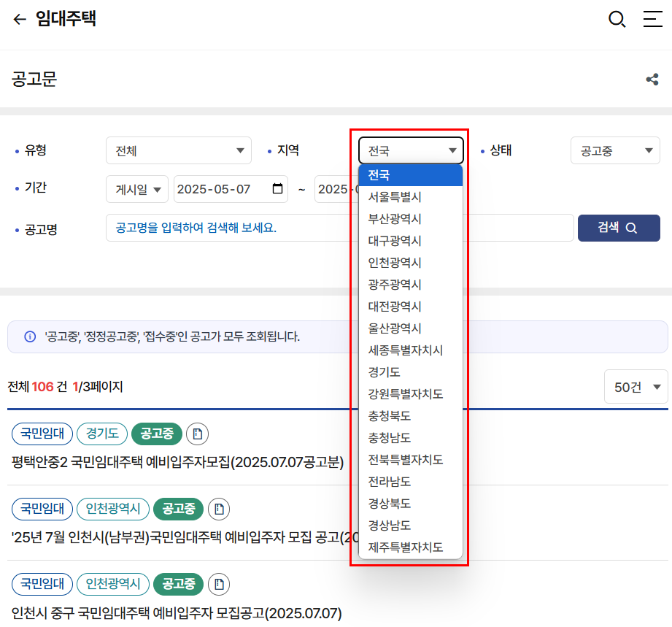Image resolution: width=672 pixels, height=627 pixels.
Task: Choose 전라남도 from region list
Action: [411, 482]
